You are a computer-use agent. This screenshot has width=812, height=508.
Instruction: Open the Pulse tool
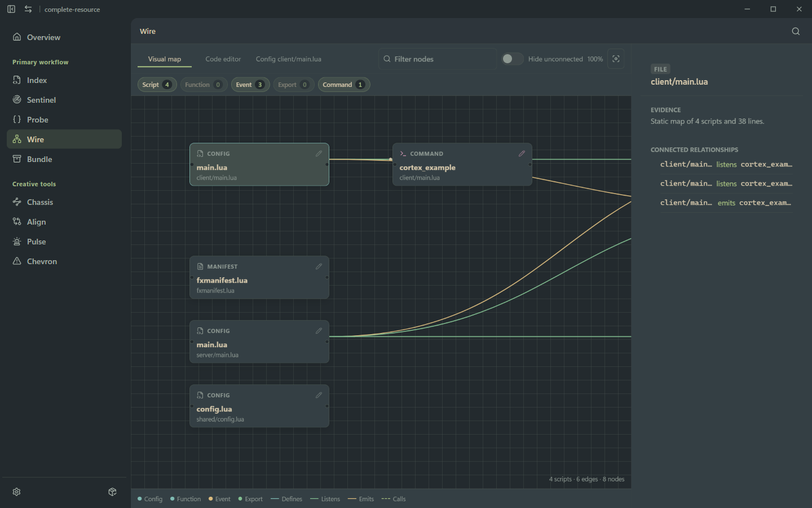coord(64,242)
